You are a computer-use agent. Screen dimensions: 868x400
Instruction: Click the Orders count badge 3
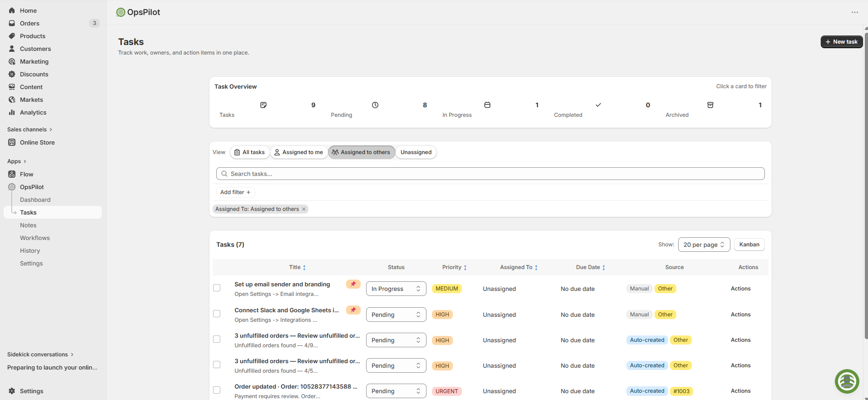pos(94,23)
